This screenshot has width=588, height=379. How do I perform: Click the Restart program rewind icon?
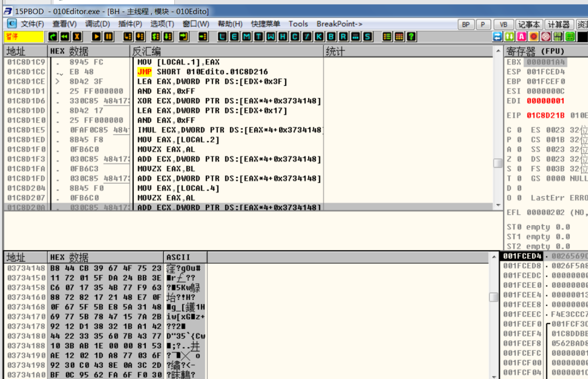(65, 37)
